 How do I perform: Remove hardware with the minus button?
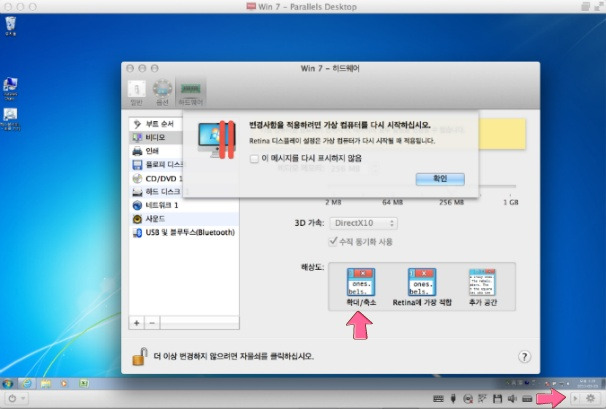coord(152,323)
